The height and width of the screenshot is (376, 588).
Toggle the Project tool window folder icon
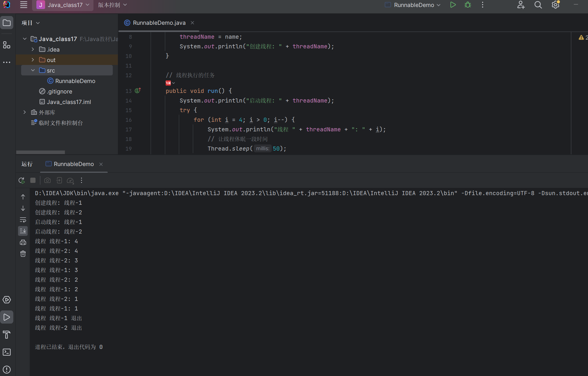7,23
